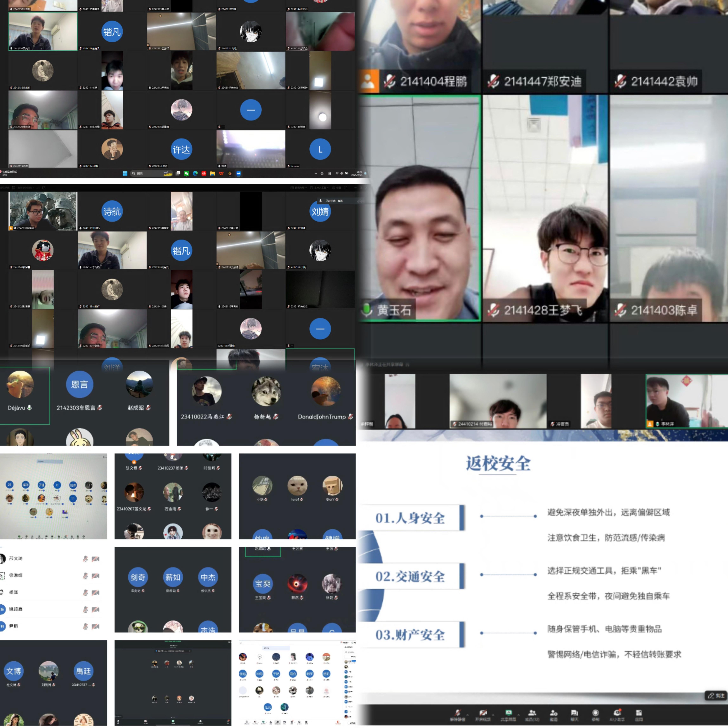Start recording with the 录制 icon

[x=595, y=713]
